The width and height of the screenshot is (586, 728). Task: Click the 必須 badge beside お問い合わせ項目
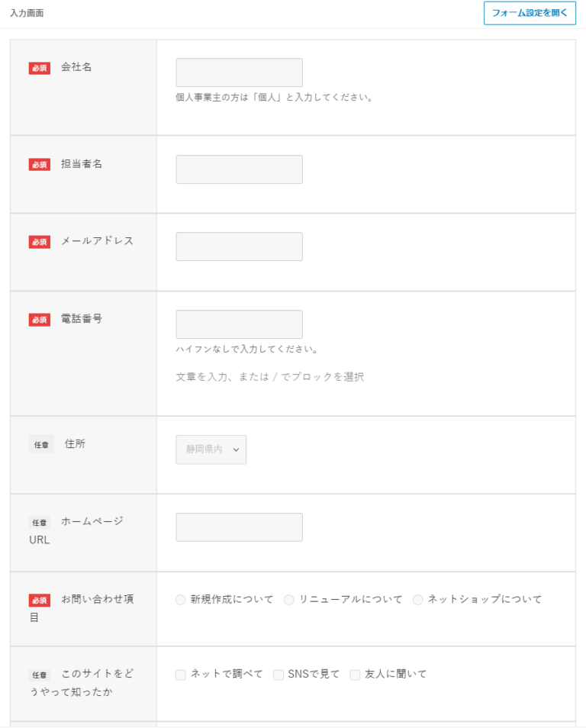coord(39,600)
